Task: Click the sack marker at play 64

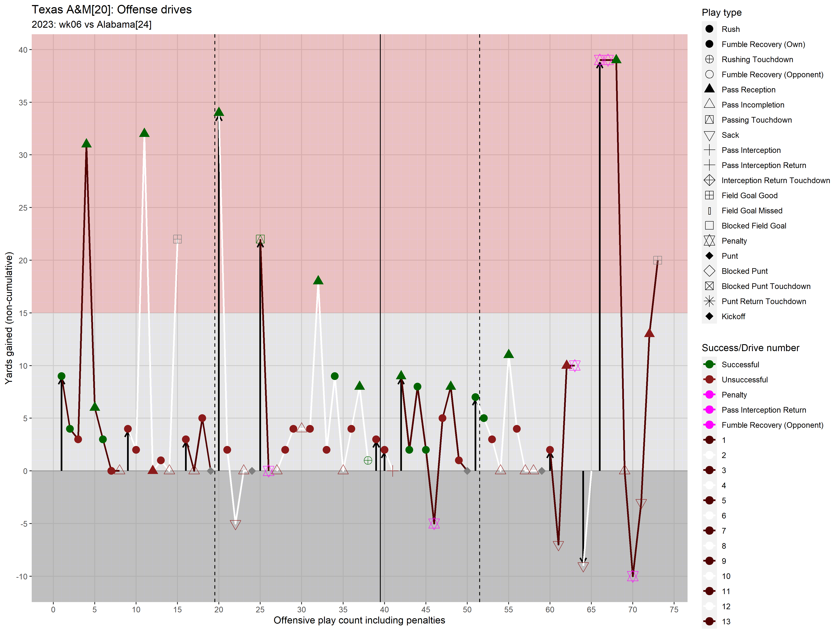Action: (x=583, y=567)
